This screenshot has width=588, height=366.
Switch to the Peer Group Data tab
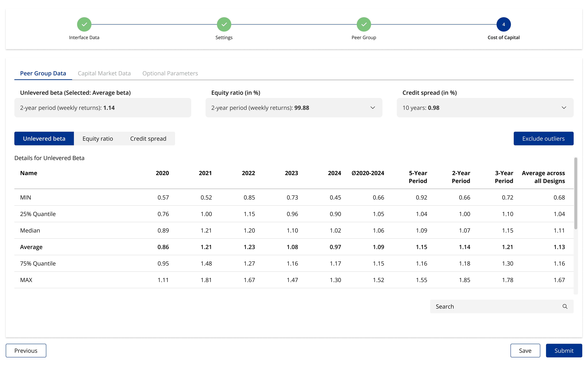(43, 73)
